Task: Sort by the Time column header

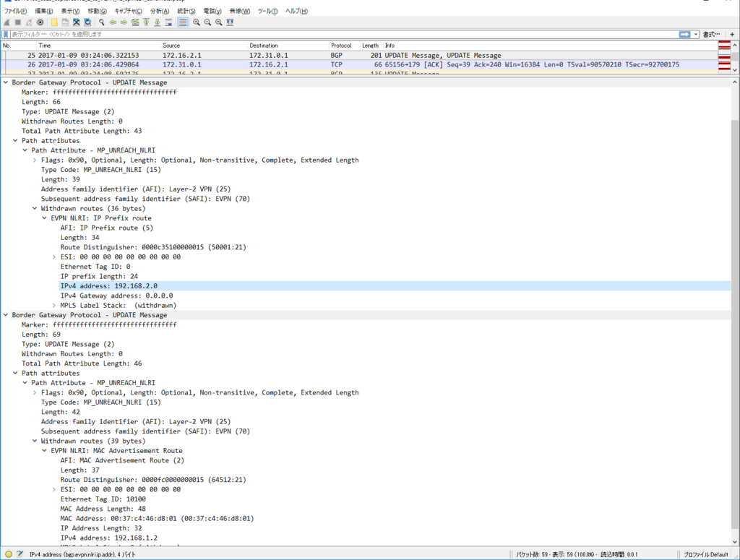Action: (98, 46)
